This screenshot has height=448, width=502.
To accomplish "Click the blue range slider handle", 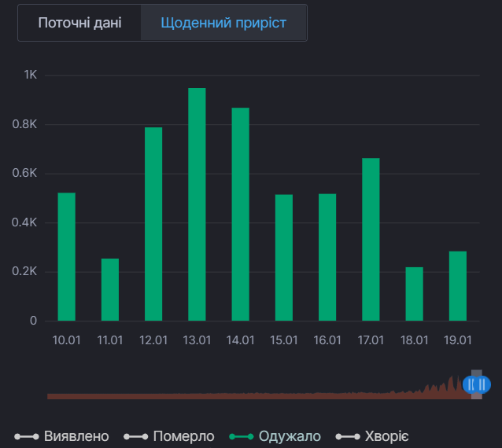I will point(477,384).
